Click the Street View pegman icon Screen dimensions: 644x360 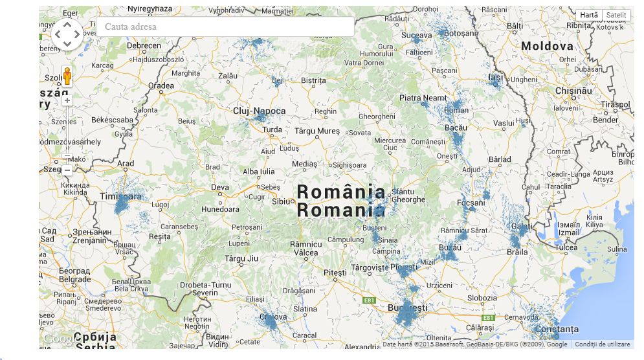coord(67,76)
